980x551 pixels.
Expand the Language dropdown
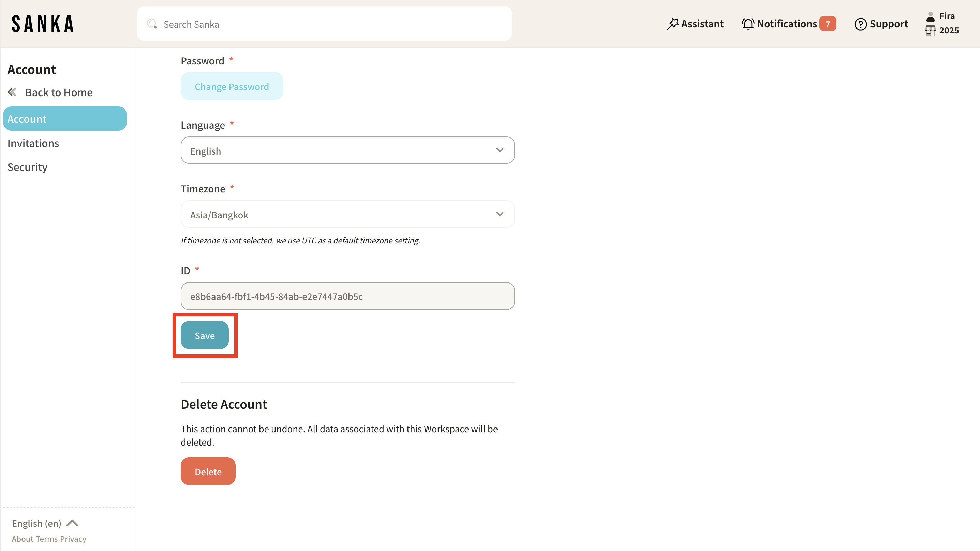(x=347, y=150)
